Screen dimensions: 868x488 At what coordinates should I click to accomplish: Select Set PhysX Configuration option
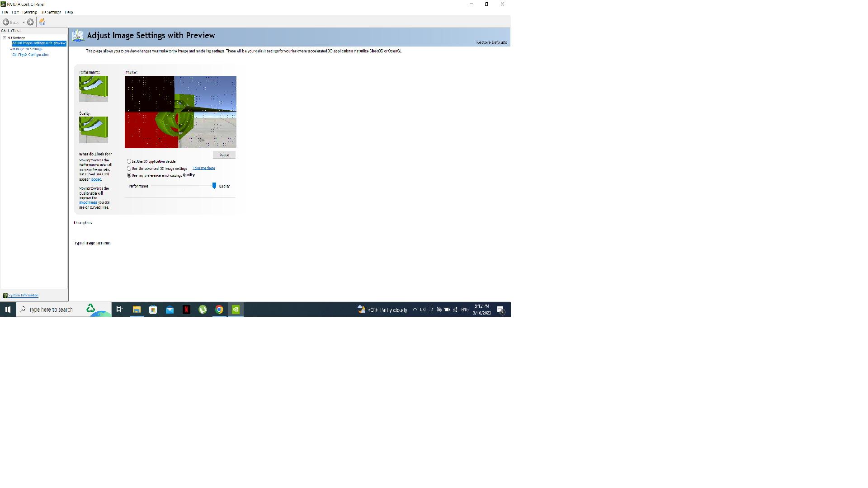(x=30, y=54)
